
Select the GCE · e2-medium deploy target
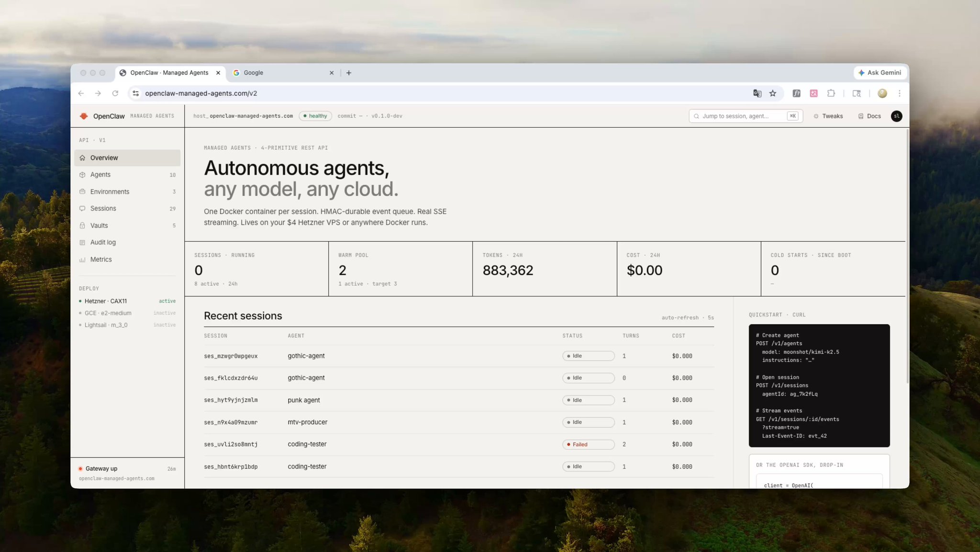[x=127, y=313]
